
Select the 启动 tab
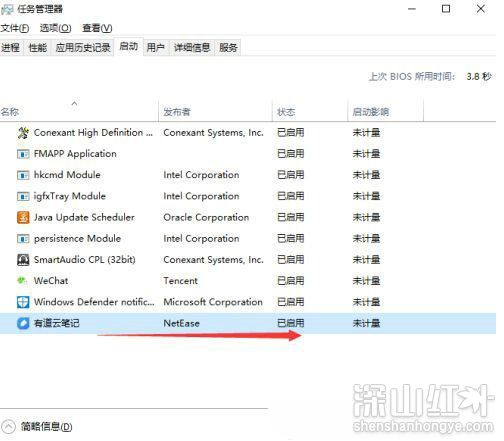129,47
